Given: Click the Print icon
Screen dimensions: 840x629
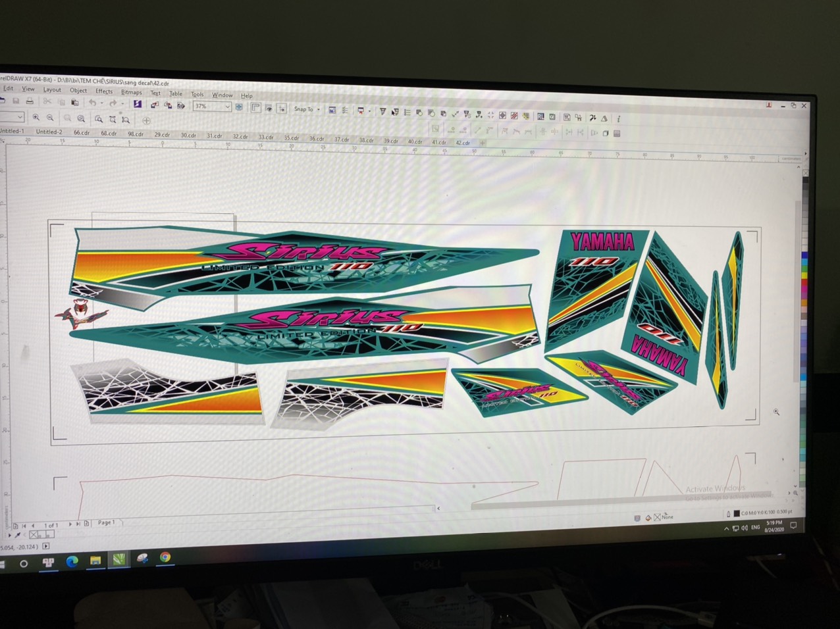Looking at the screenshot, I should pos(30,101).
